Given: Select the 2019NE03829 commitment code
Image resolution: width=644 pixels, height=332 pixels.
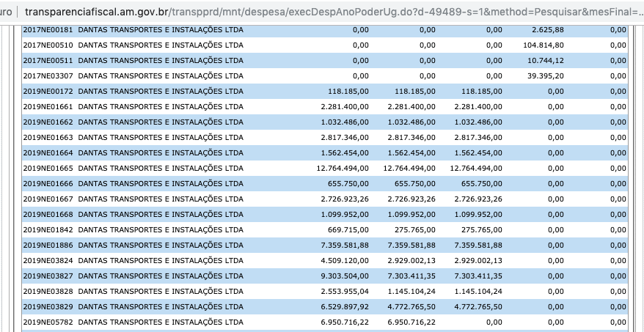Looking at the screenshot, I should click(x=48, y=307).
